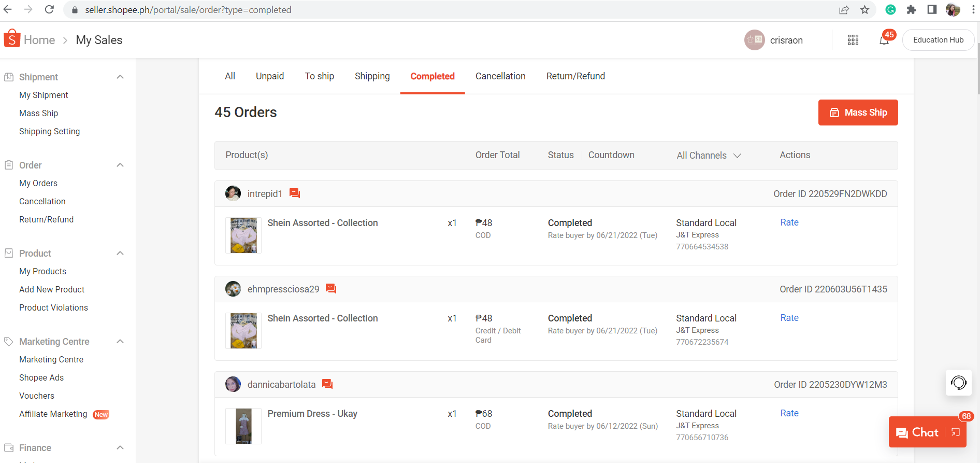Bookmark this page with the star icon
Viewport: 980px width, 463px height.
(864, 10)
